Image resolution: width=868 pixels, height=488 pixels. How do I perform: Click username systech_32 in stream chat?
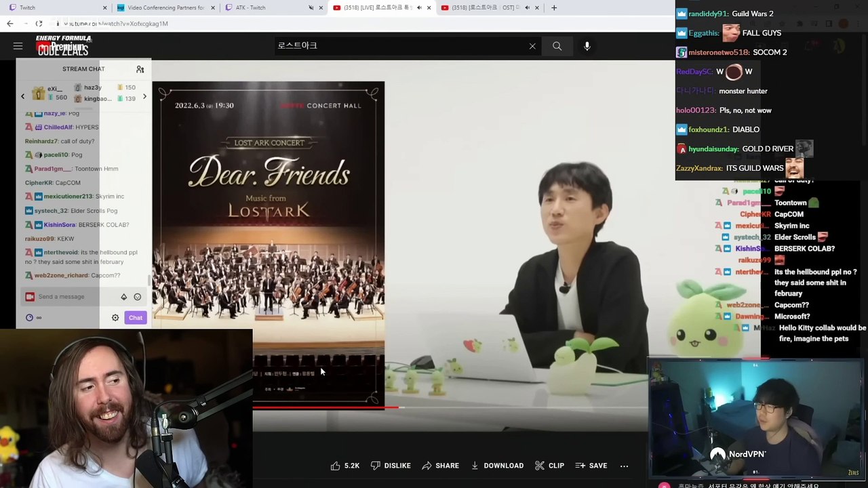tap(51, 211)
